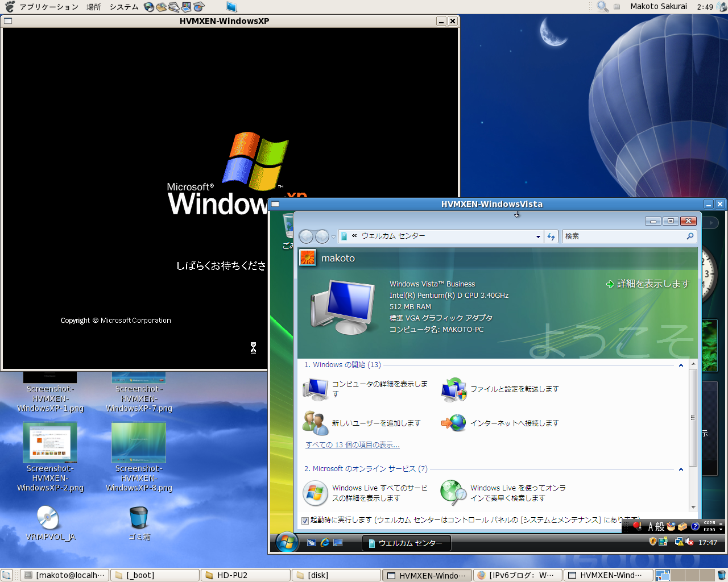
Task: Click Transfer files and settings icon
Action: tap(453, 389)
